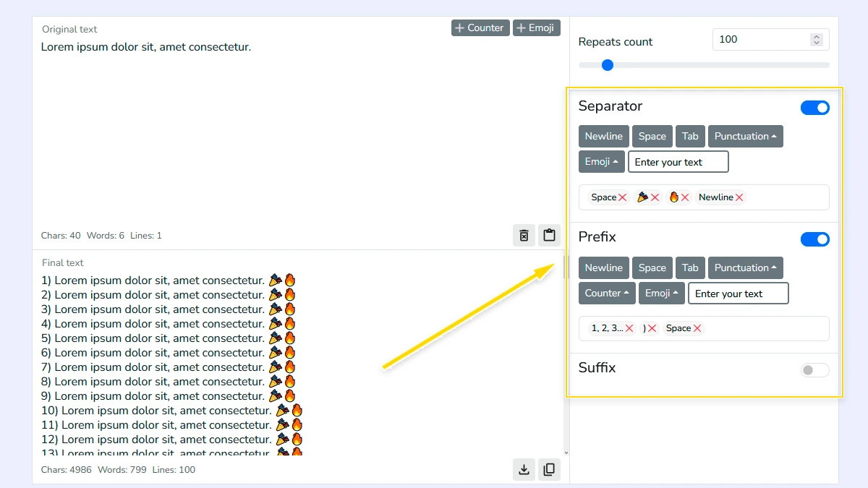The height and width of the screenshot is (488, 868).
Task: Disable the Separator section
Action: coord(815,107)
